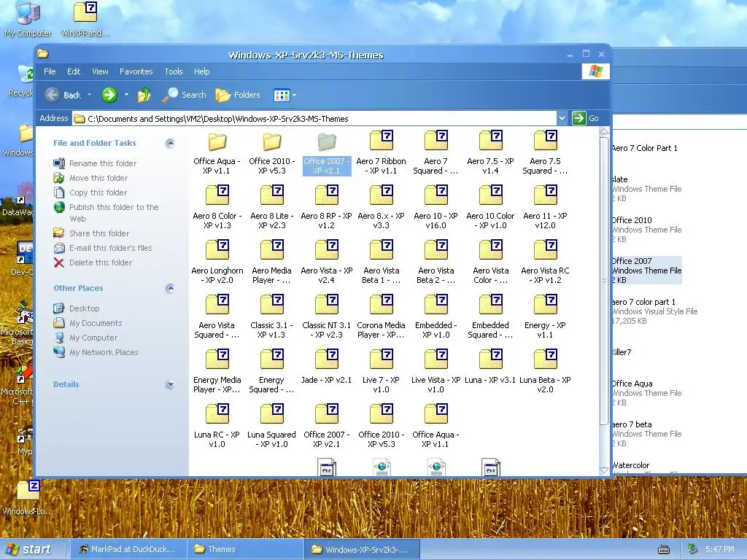Collapse the Other Places panel
Screen dimensions: 747x560
click(x=170, y=288)
